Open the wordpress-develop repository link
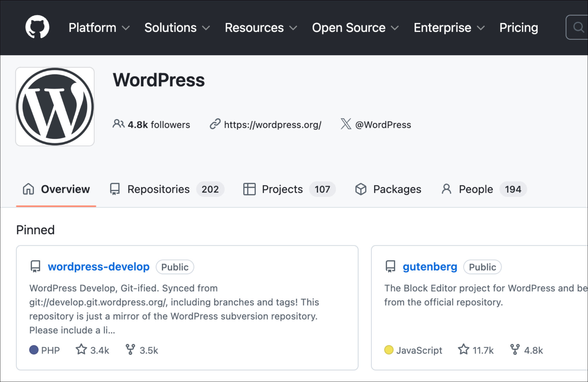The width and height of the screenshot is (588, 382). [x=98, y=267]
